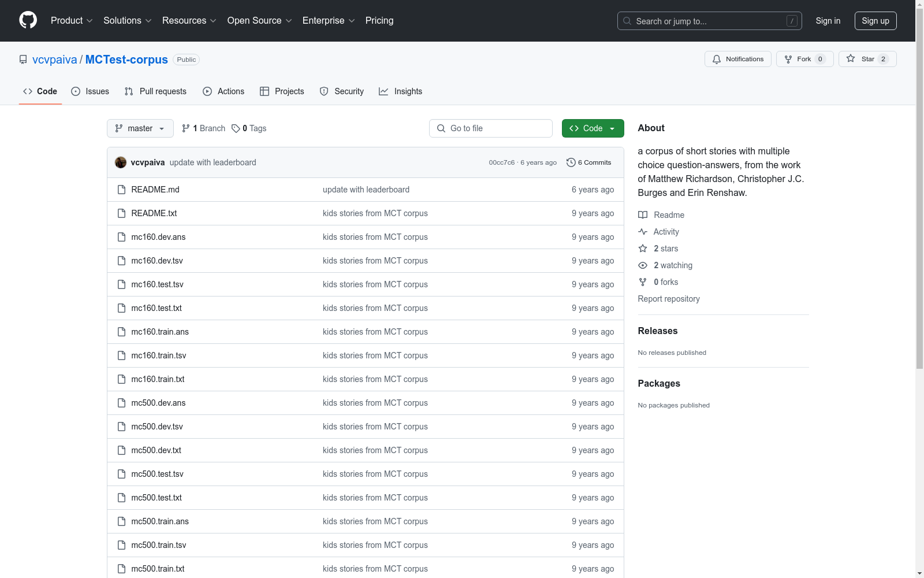View commit 00cc7c6
Image resolution: width=924 pixels, height=578 pixels.
tap(502, 162)
